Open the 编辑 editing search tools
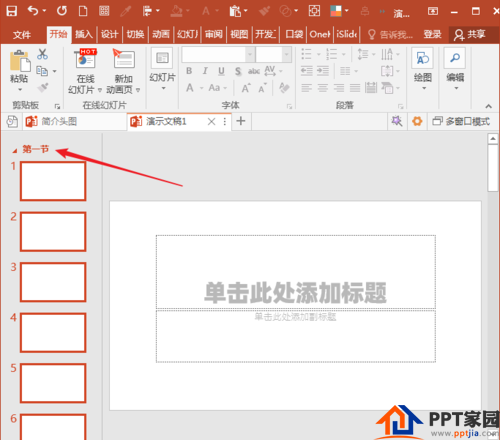This screenshot has height=440, width=500. 455,69
